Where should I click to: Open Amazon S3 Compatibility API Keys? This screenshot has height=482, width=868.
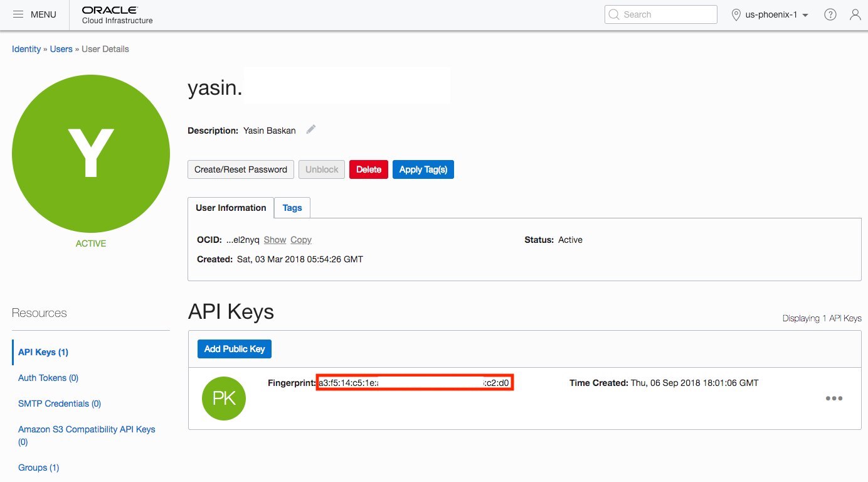[x=87, y=436]
